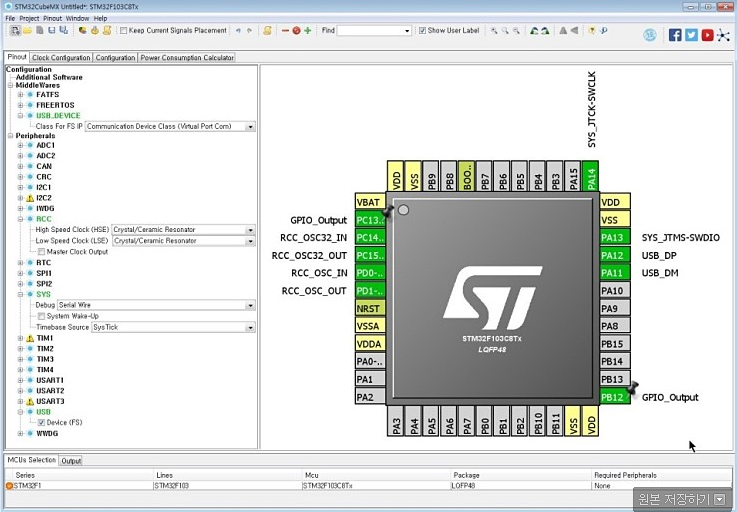Click the red circle toolbar icon
The width and height of the screenshot is (737, 512).
pyautogui.click(x=297, y=31)
